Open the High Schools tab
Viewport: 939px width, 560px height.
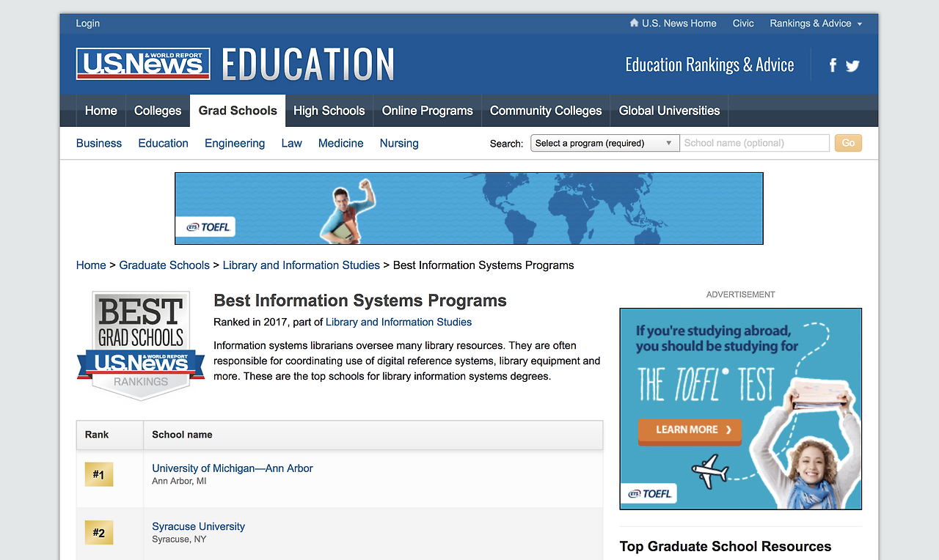click(329, 111)
